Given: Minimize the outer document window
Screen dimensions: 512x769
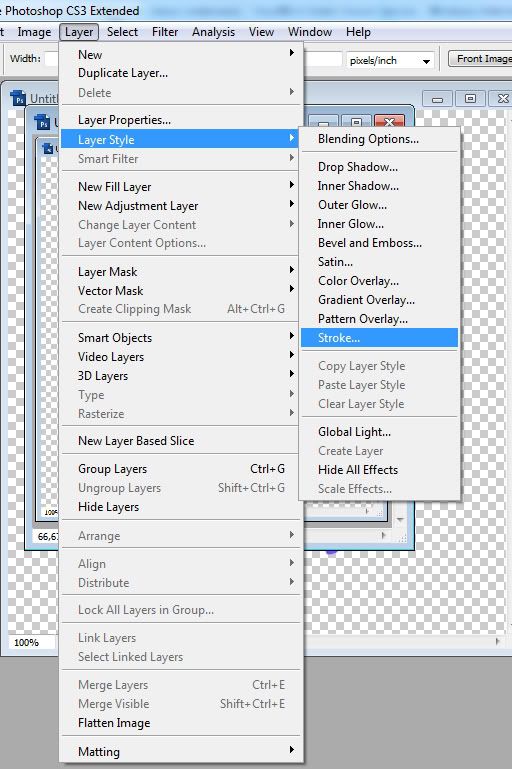Looking at the screenshot, I should (437, 99).
